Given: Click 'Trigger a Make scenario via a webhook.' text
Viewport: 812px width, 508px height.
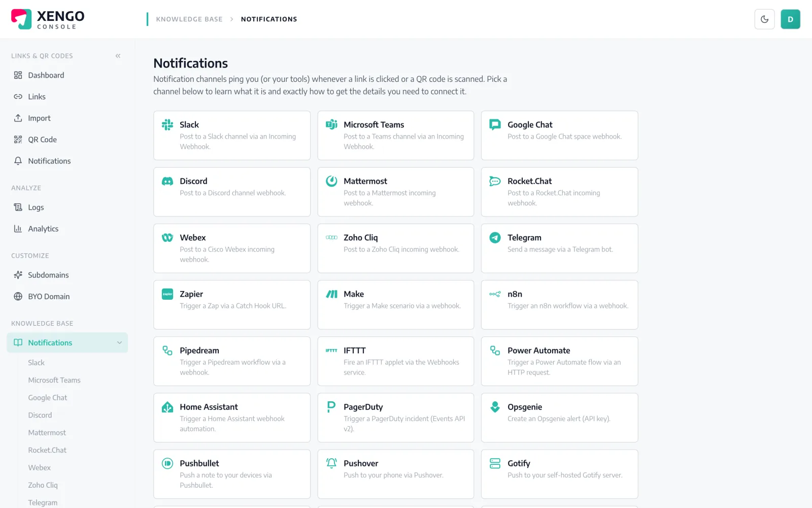Looking at the screenshot, I should pyautogui.click(x=402, y=306).
